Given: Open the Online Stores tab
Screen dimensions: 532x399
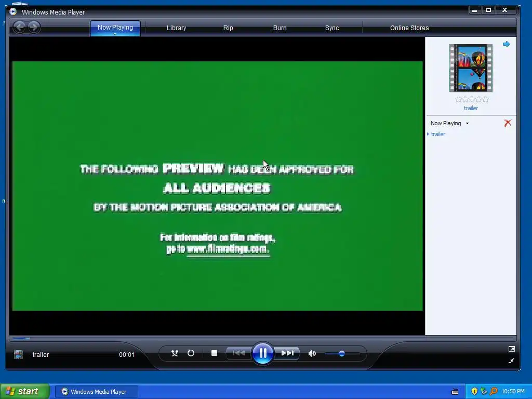Looking at the screenshot, I should click(409, 28).
